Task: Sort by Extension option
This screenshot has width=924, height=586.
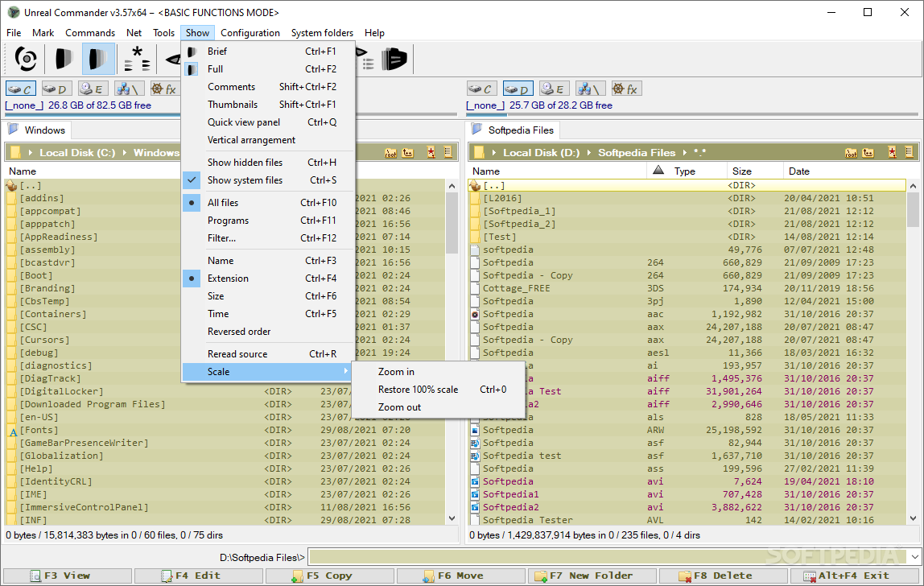Action: [268, 279]
